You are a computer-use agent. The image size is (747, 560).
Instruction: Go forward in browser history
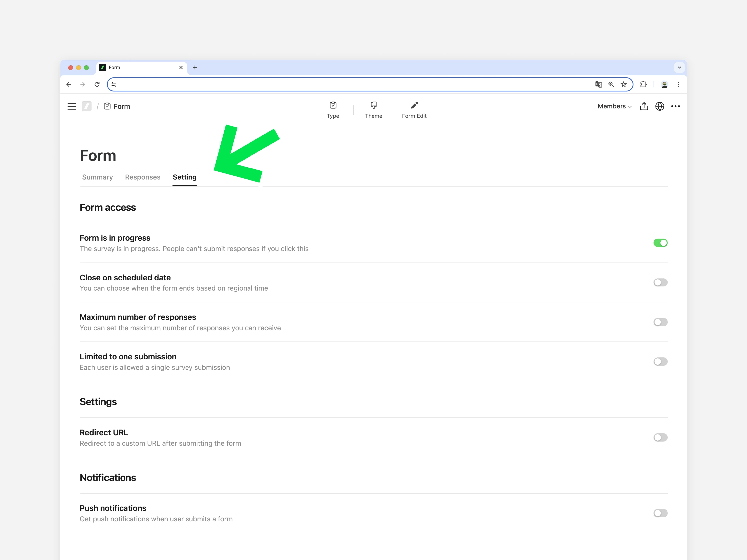pyautogui.click(x=83, y=84)
